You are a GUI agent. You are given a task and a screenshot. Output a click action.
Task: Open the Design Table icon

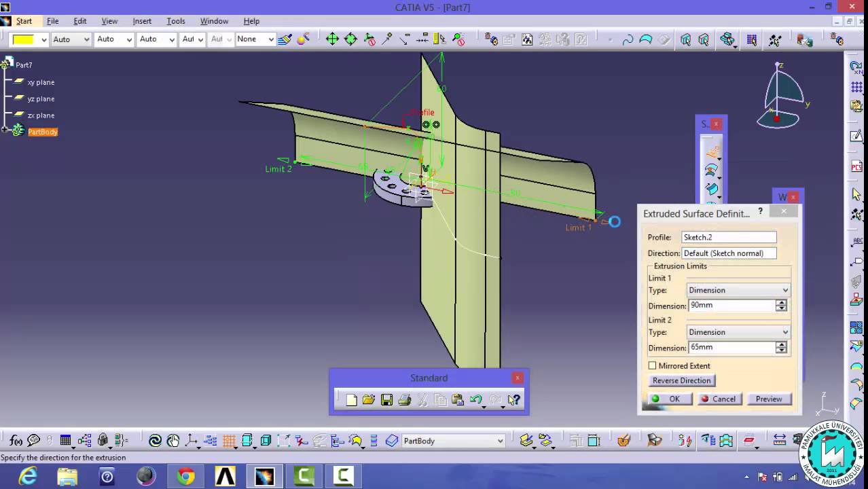coord(66,441)
